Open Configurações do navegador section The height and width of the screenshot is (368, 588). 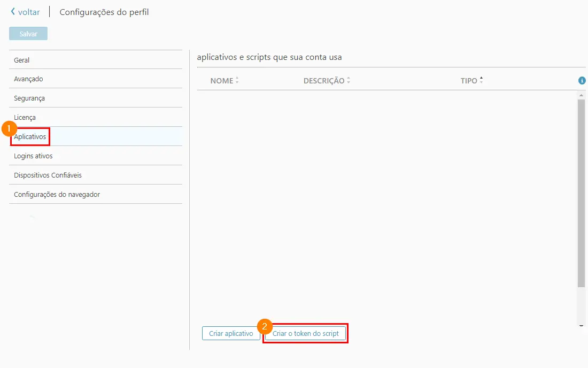point(96,194)
